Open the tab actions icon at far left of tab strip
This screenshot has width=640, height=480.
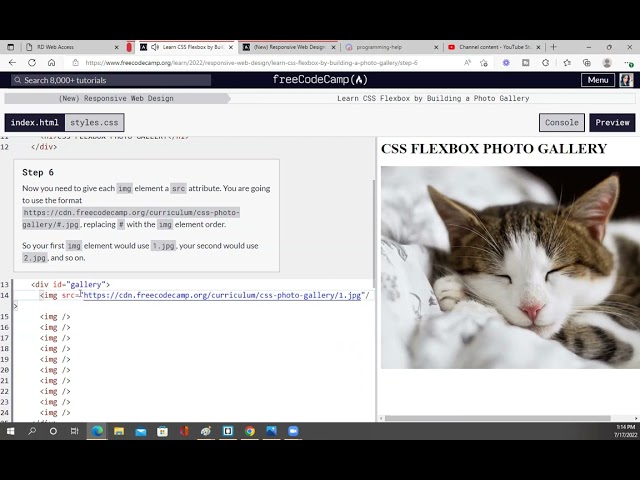coord(11,47)
